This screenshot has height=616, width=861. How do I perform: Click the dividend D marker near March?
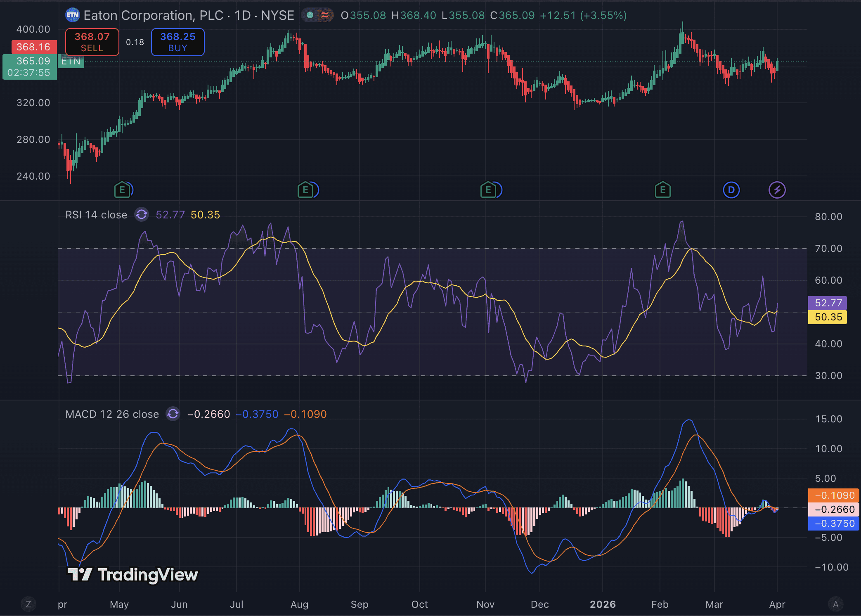(x=731, y=190)
